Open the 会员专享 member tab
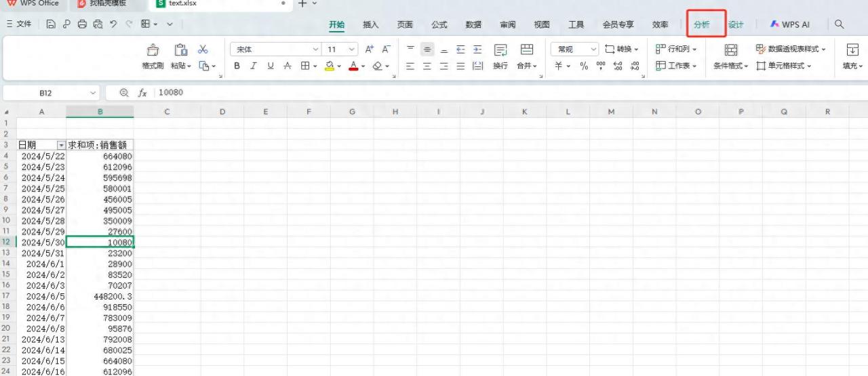868x376 pixels. [x=618, y=24]
